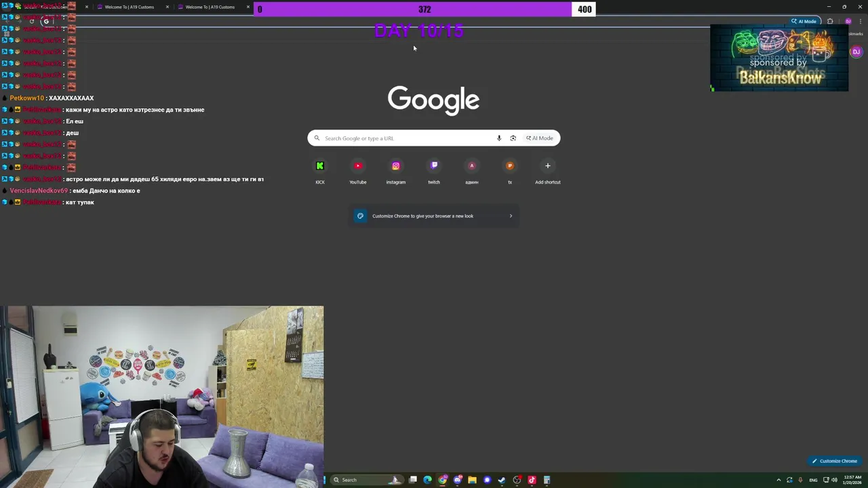
Task: Open the YouTube shortcut tile
Action: [x=358, y=171]
